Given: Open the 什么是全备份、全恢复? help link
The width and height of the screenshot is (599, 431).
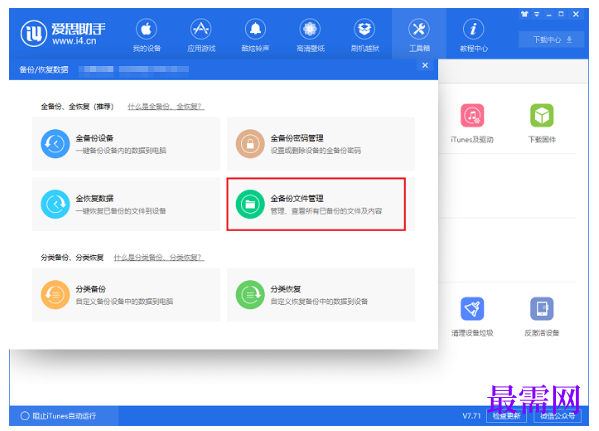Looking at the screenshot, I should tap(166, 107).
